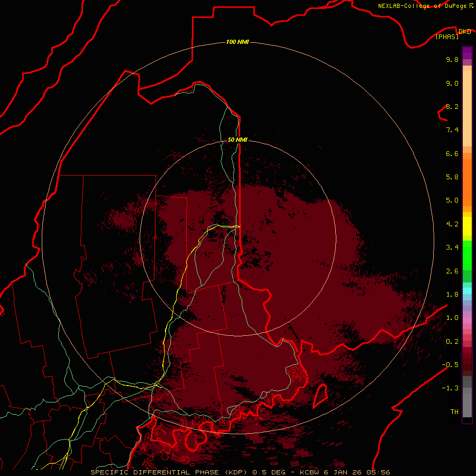Viewport: 476px width, 476px height.
Task: Click the 0.2 scale value
Action: click(452, 342)
